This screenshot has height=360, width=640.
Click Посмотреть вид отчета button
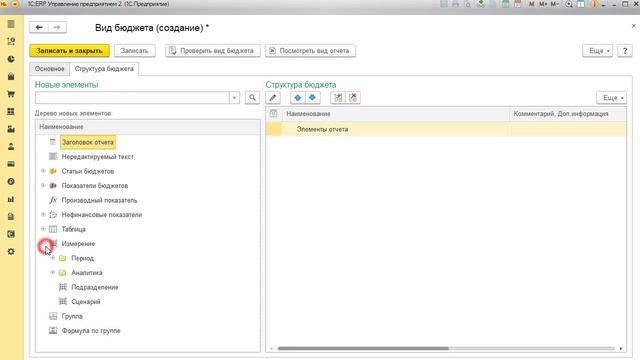coord(310,51)
